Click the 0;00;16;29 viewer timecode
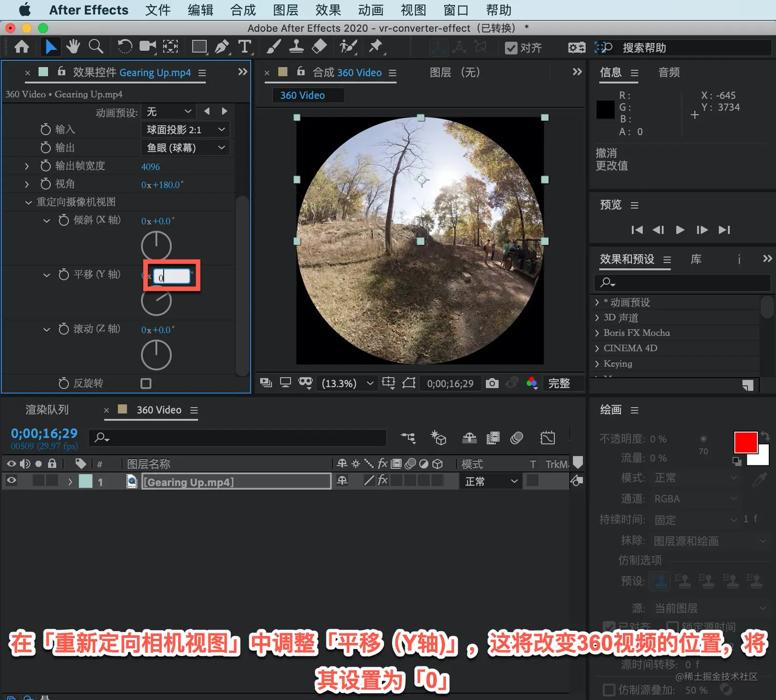Screen dimensions: 776x700 click(450, 383)
